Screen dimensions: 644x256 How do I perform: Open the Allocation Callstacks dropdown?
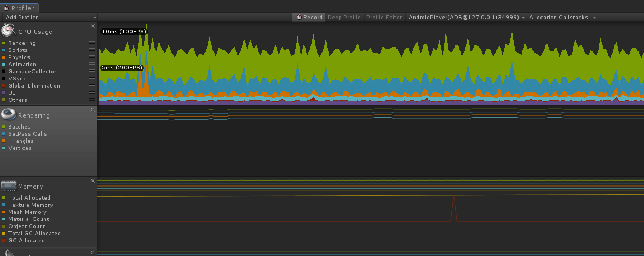(x=561, y=18)
